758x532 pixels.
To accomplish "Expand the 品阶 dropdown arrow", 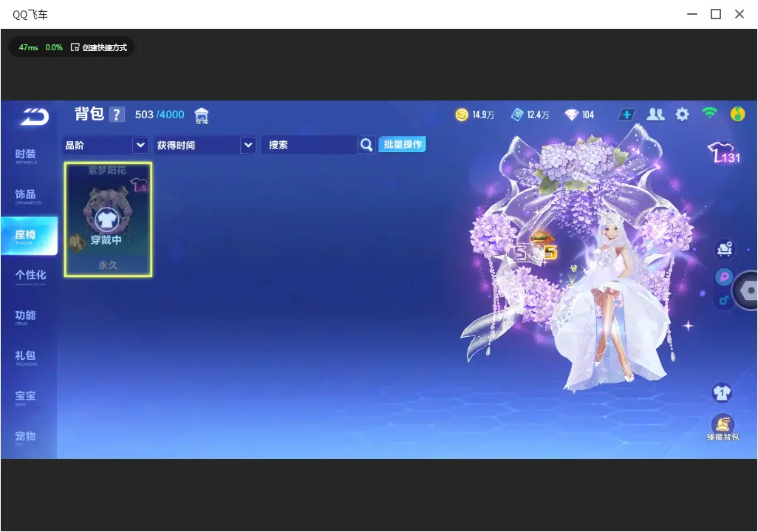I will click(x=140, y=145).
